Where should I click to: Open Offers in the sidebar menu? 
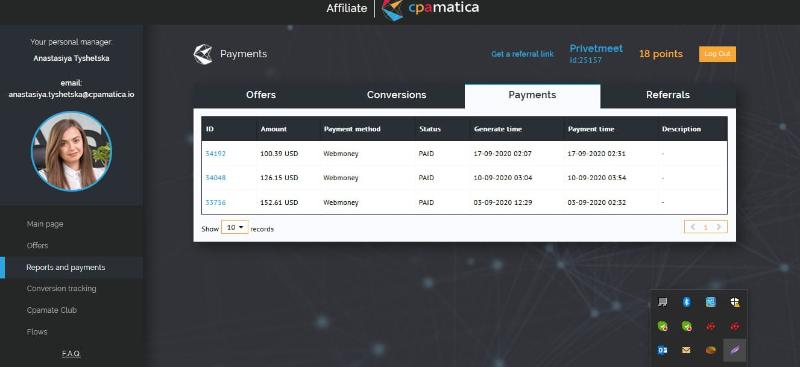click(x=37, y=246)
